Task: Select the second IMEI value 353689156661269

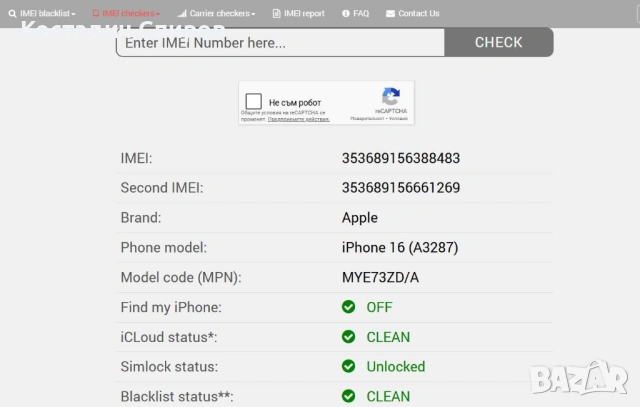Action: click(401, 188)
